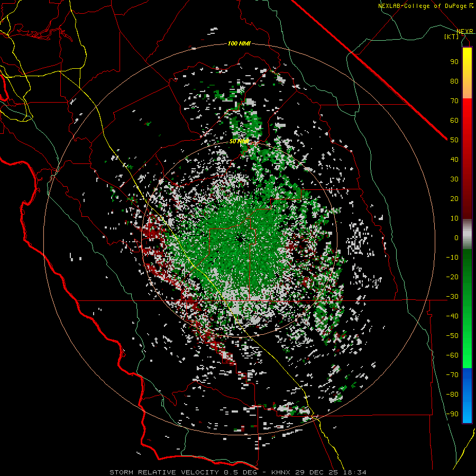476x476 pixels.
Task: Click the 40 value on velocity scale
Action: (x=454, y=159)
